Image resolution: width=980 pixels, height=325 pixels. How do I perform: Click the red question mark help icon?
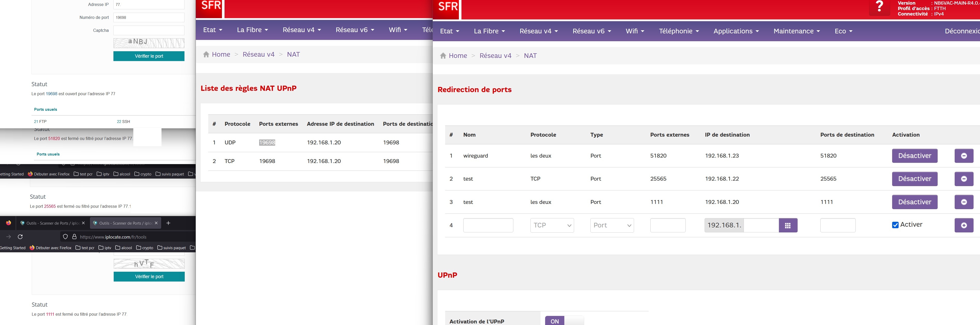pos(879,7)
